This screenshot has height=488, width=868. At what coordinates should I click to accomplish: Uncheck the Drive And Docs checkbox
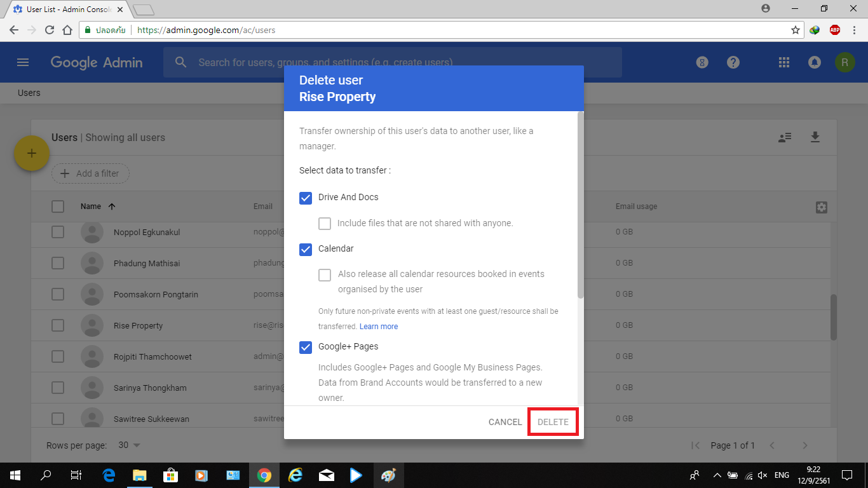coord(306,198)
